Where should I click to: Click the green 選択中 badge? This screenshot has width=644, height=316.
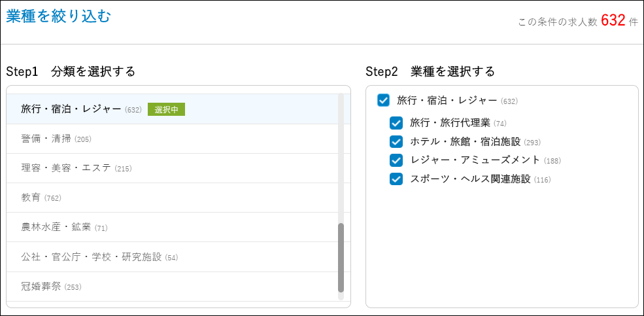click(166, 109)
